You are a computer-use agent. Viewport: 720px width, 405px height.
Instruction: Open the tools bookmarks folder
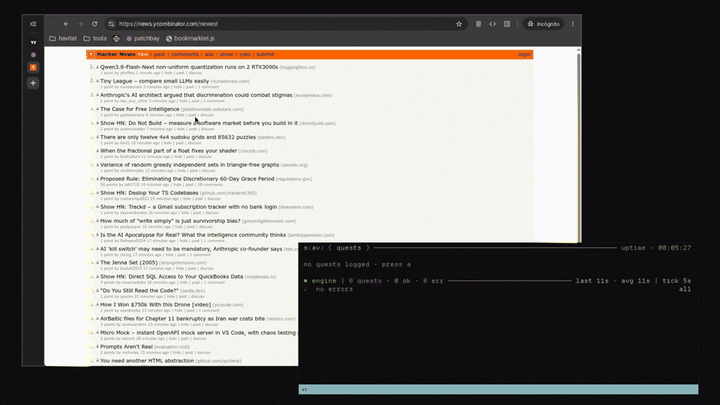click(95, 39)
